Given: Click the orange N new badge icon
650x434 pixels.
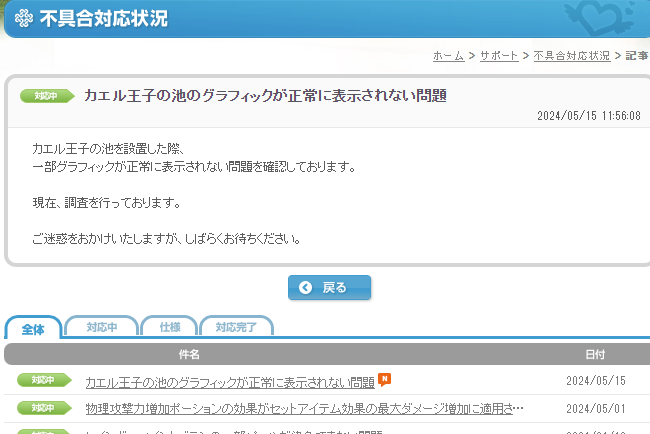Looking at the screenshot, I should (x=384, y=379).
